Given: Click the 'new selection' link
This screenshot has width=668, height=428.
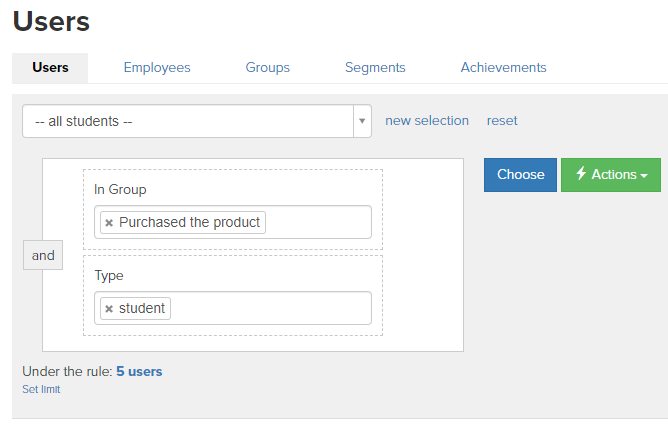Looking at the screenshot, I should [427, 121].
